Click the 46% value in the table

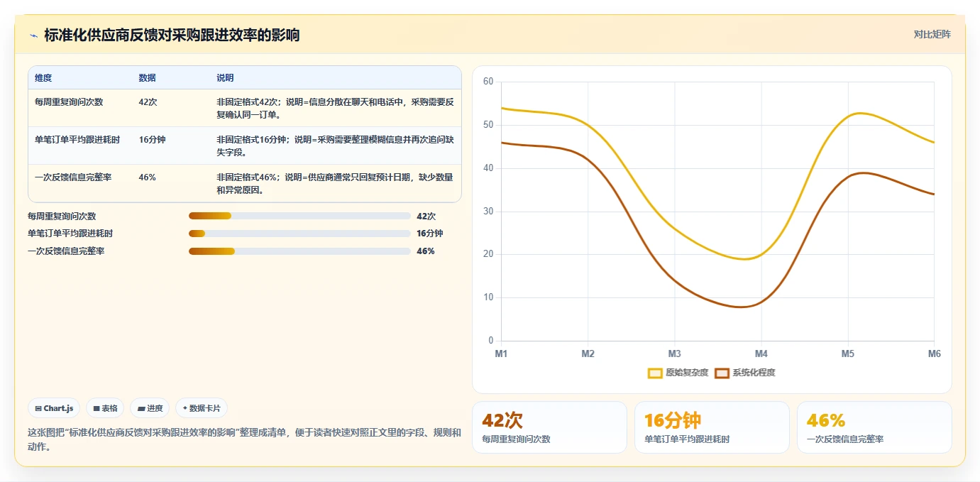click(x=147, y=177)
